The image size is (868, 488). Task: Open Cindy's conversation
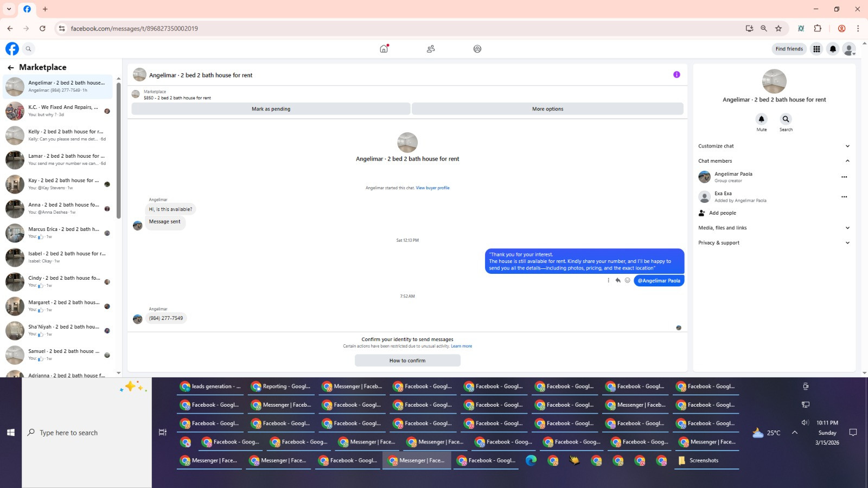coord(59,282)
